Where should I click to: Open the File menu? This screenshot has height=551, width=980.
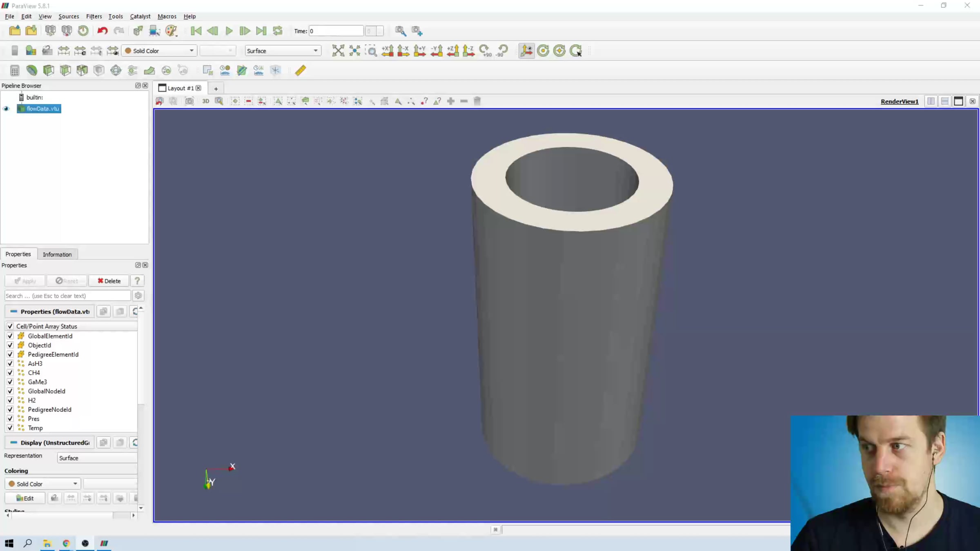[9, 16]
